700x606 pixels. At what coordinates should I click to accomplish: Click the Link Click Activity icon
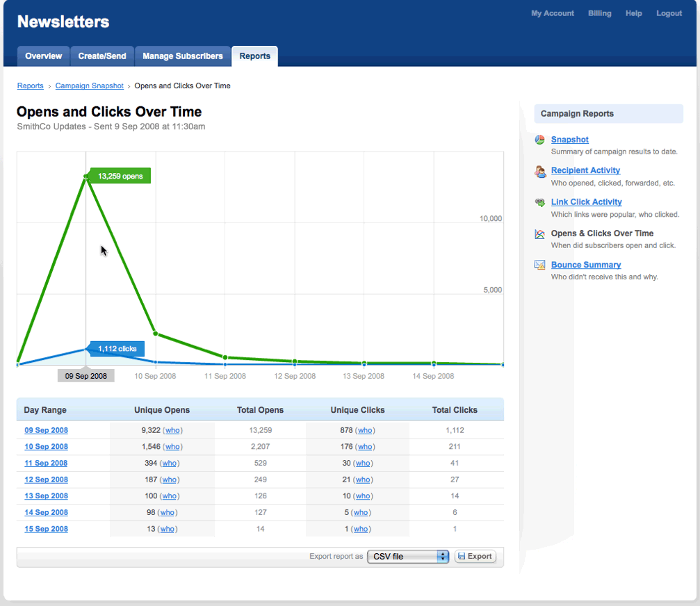point(540,202)
